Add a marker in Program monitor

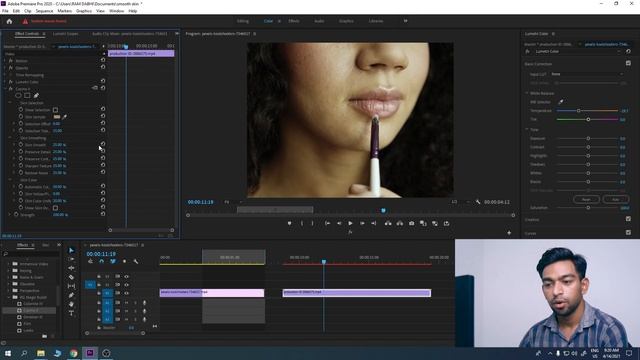289,223
